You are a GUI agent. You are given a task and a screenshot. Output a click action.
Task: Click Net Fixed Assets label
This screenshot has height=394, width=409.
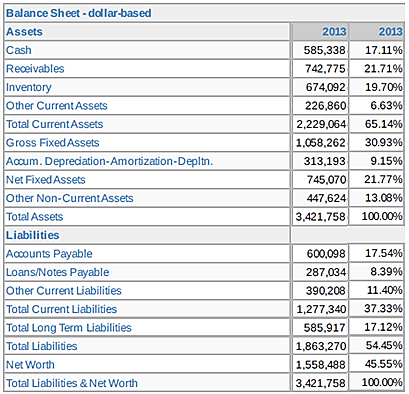pos(46,180)
